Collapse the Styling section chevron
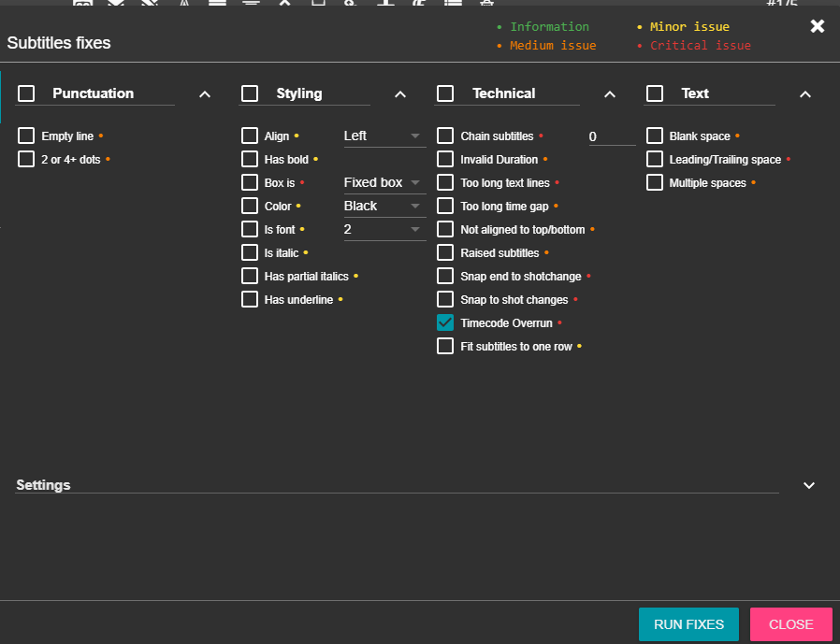 pos(400,94)
